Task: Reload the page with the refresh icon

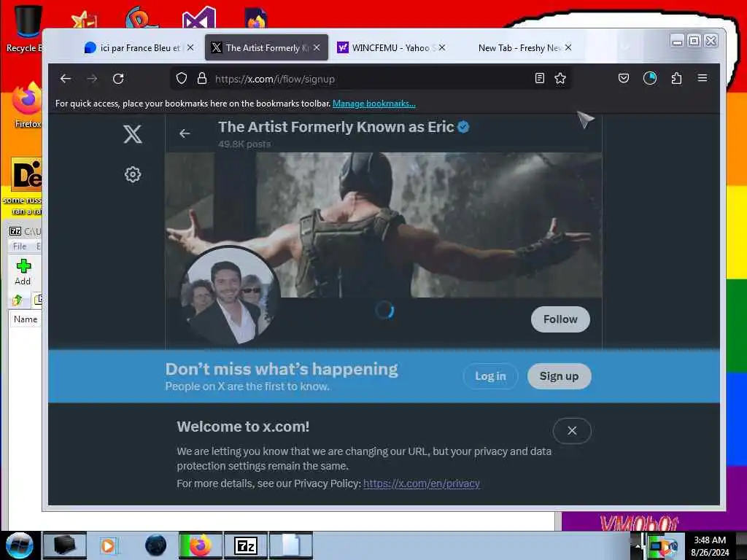Action: click(x=118, y=79)
